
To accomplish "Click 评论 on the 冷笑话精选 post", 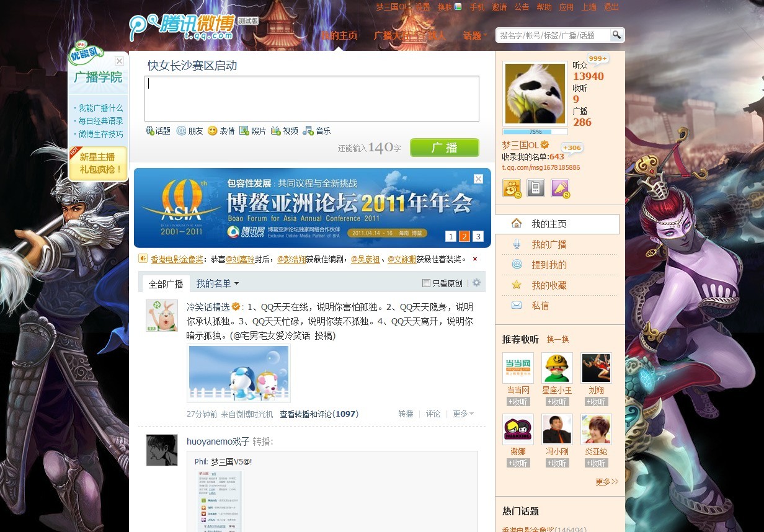I will 433,414.
